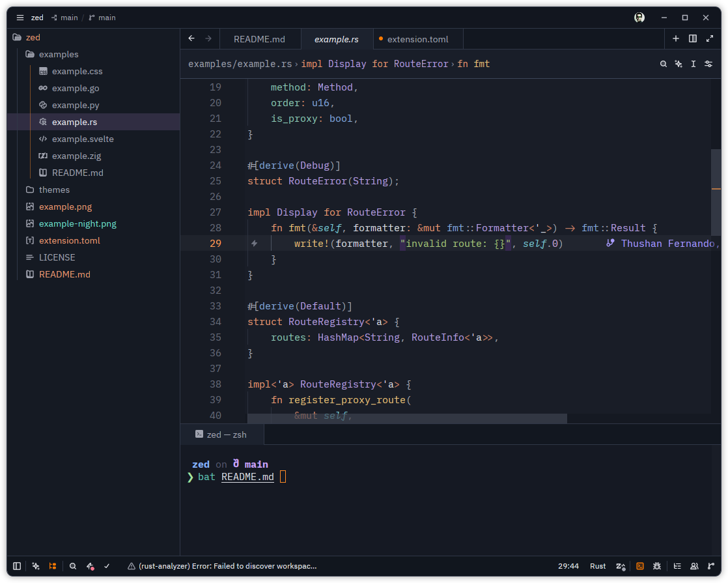Switch to the README.md tab
This screenshot has height=583, width=728.
[x=260, y=39]
